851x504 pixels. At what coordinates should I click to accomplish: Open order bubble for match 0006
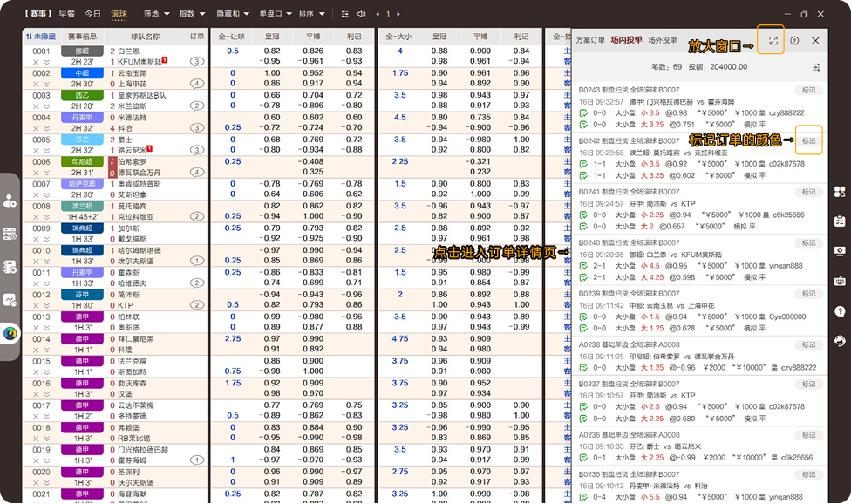click(x=197, y=173)
